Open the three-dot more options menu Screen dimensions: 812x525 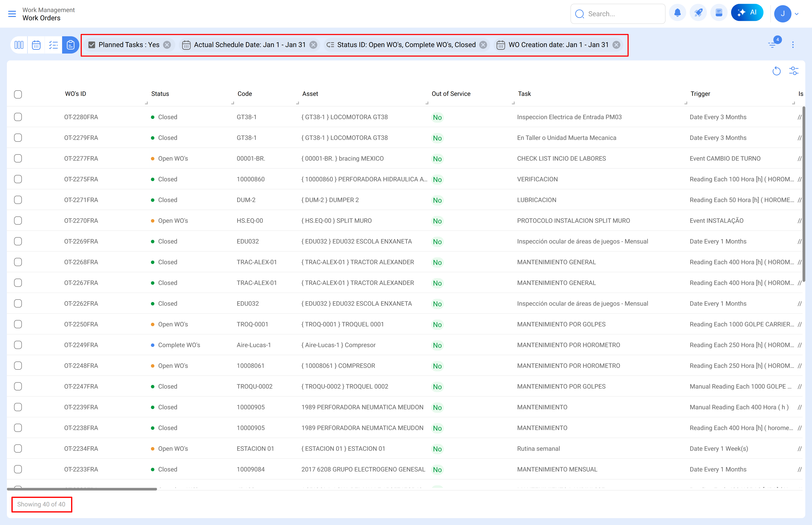coord(793,45)
